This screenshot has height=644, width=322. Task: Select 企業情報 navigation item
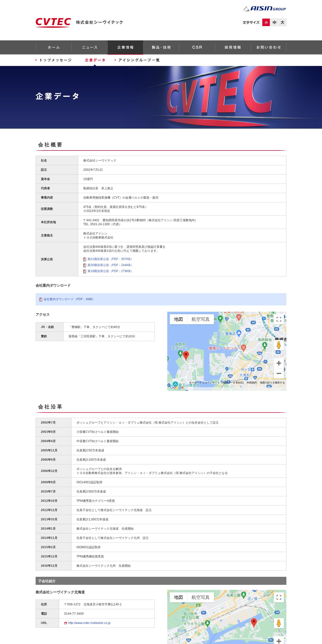tap(125, 47)
